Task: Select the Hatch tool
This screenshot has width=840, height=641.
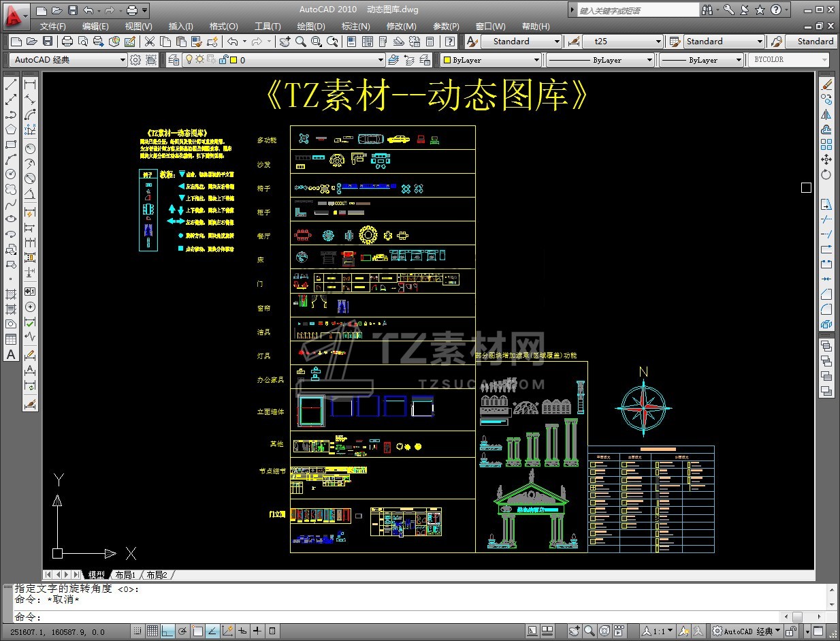Action: (x=11, y=294)
